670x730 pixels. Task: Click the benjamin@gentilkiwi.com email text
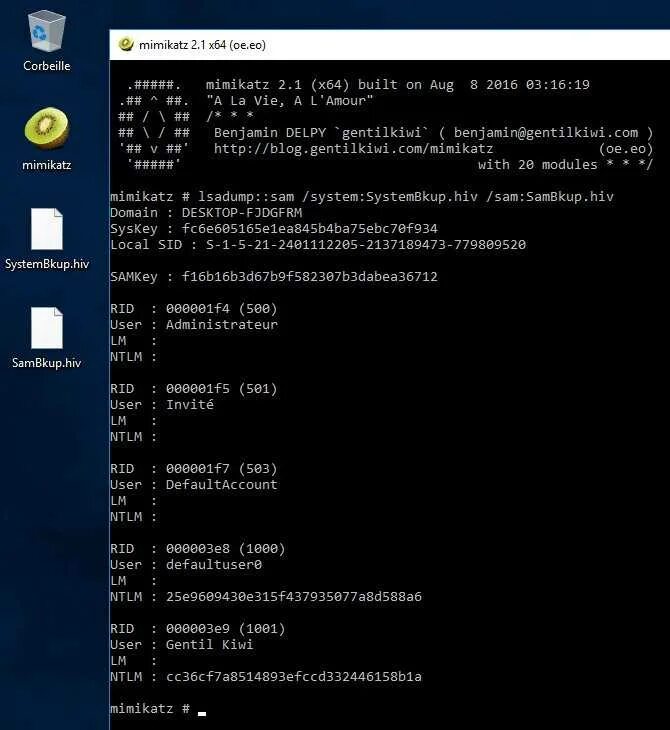pos(546,133)
